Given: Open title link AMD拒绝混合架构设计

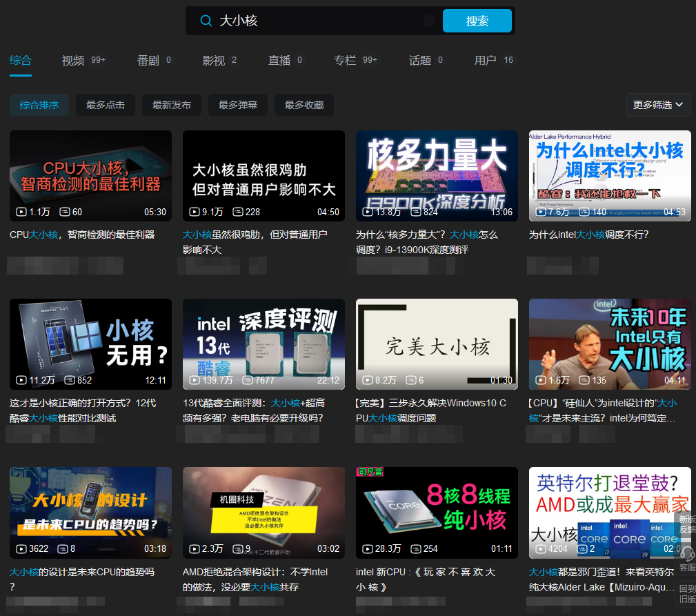Looking at the screenshot, I should click(x=255, y=579).
